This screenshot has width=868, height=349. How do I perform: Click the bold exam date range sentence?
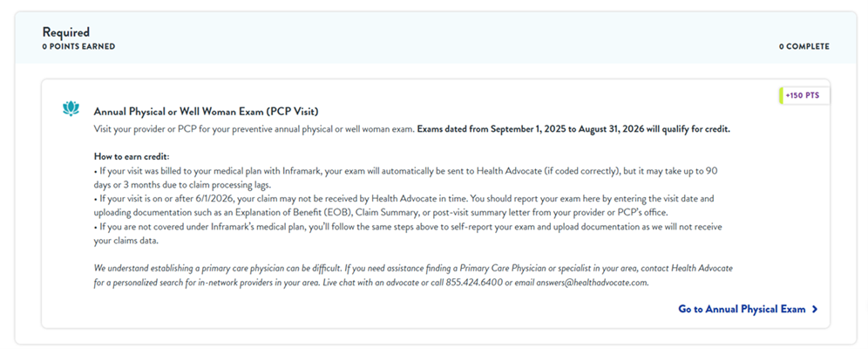(x=573, y=129)
